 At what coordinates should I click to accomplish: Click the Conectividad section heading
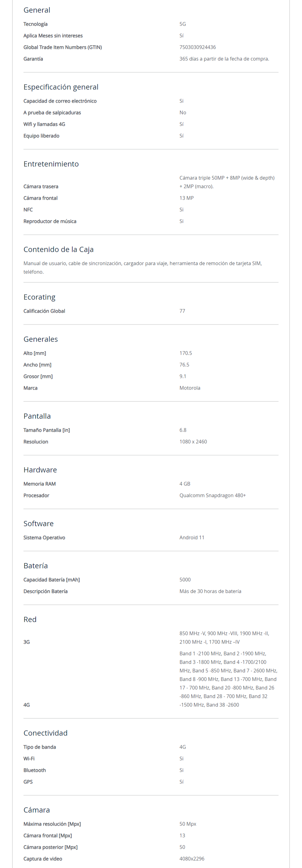tap(45, 733)
